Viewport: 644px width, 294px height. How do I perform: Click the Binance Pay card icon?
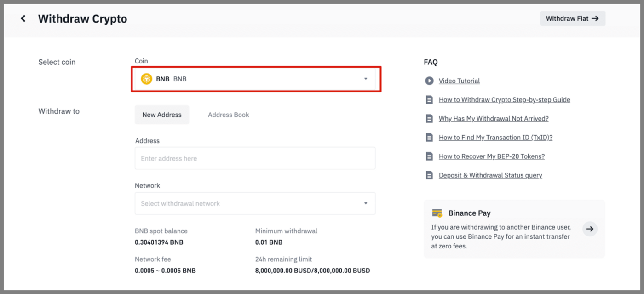click(x=437, y=213)
